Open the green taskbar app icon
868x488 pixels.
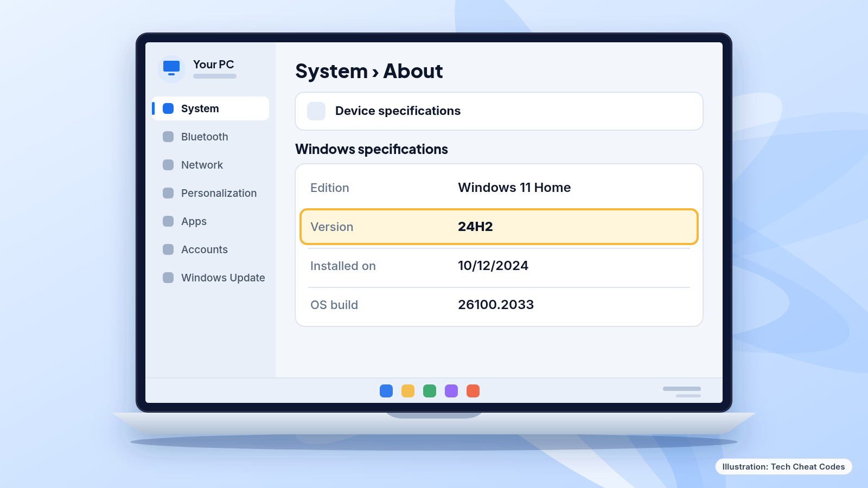point(430,391)
